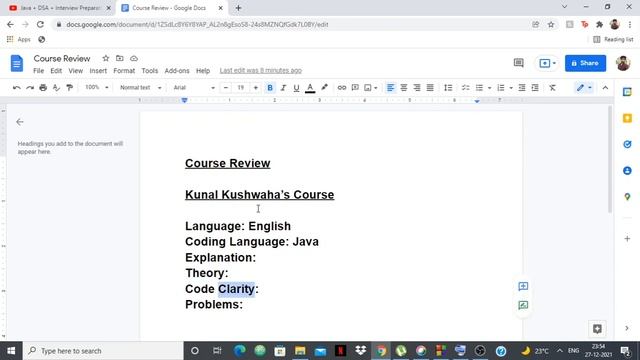Toggle Underline formatting
Screen dimensions: 640x360
coord(296,88)
